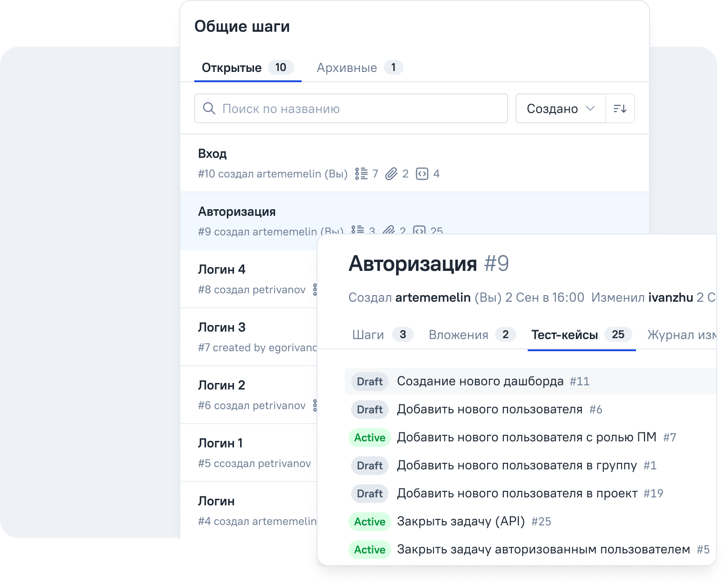728x588 pixels.
Task: Click the Авторизация #9 panel heading
Action: coord(429,263)
